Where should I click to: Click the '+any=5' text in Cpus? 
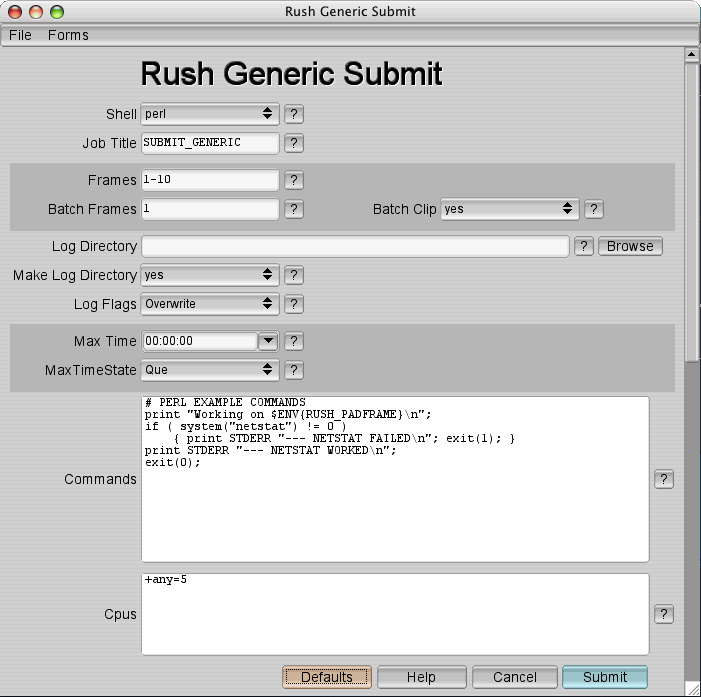click(x=166, y=580)
